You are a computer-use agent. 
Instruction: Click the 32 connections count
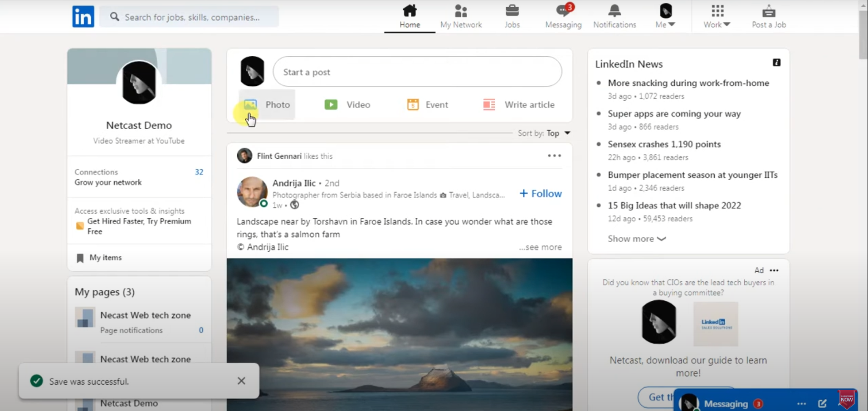point(199,172)
